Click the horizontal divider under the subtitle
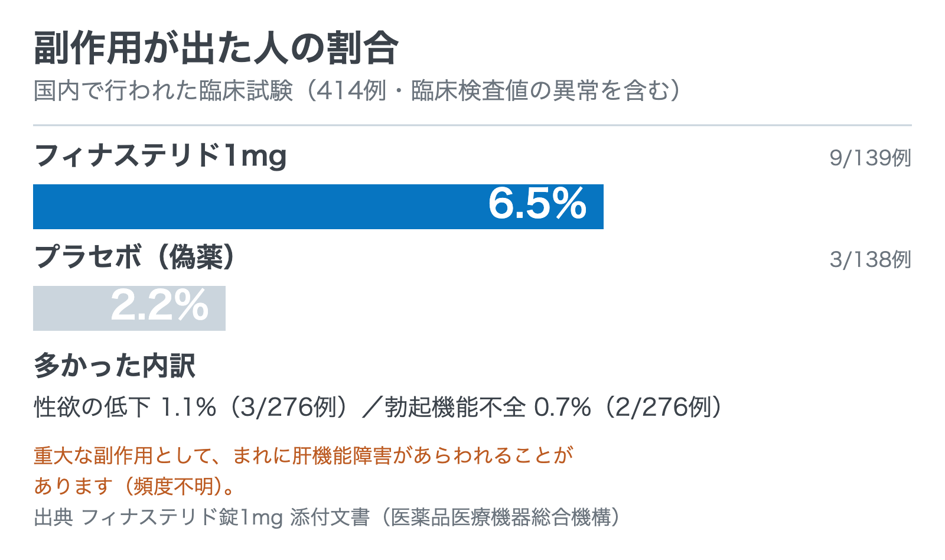 click(x=472, y=125)
